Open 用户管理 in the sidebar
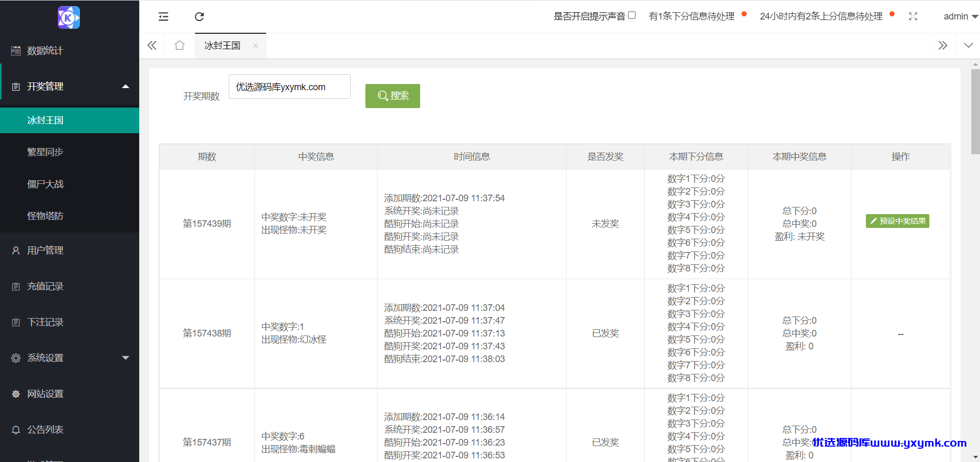The height and width of the screenshot is (462, 980). coord(70,250)
